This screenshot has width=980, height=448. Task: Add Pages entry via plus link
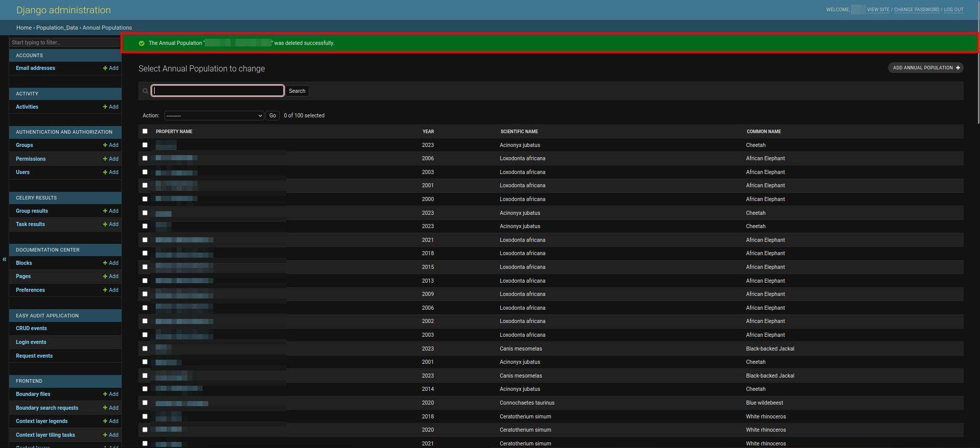[x=111, y=277]
